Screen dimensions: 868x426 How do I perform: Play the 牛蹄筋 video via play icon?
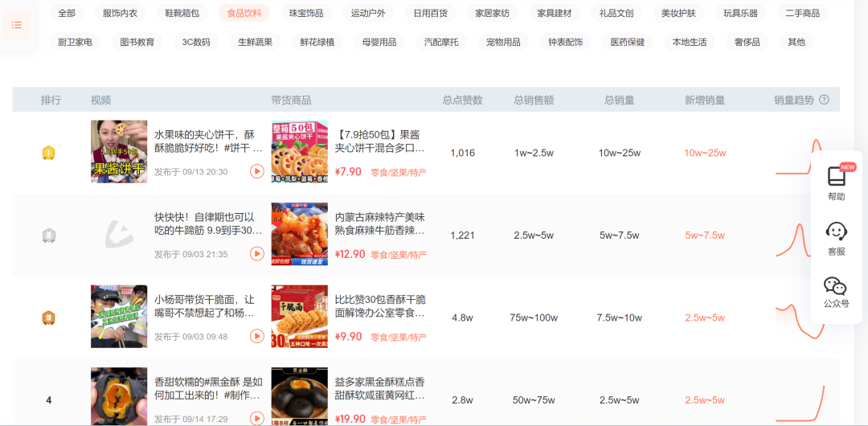coord(257,254)
